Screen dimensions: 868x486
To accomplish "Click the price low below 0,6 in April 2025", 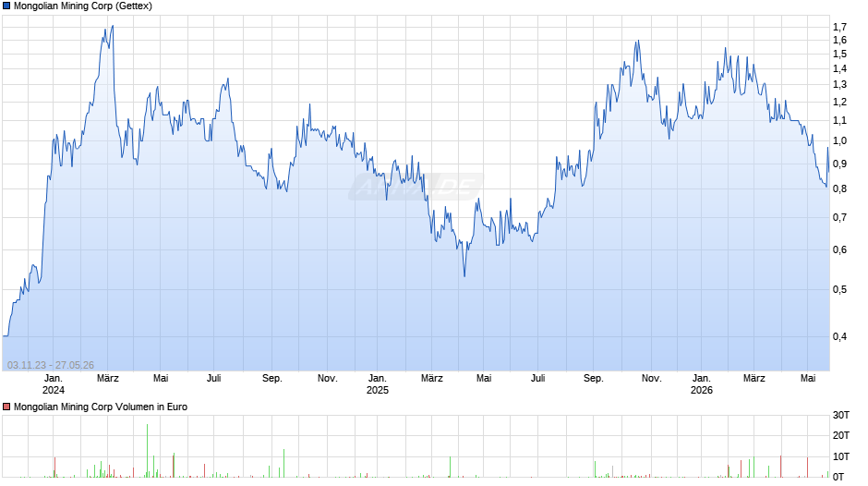I will [464, 274].
